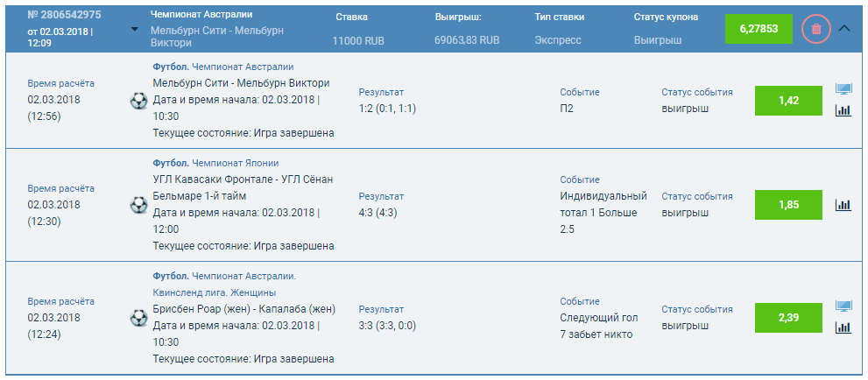Open 'Квинсленд лига. Женщины' league link
Viewport: 868px width, 380px height.
tap(215, 292)
